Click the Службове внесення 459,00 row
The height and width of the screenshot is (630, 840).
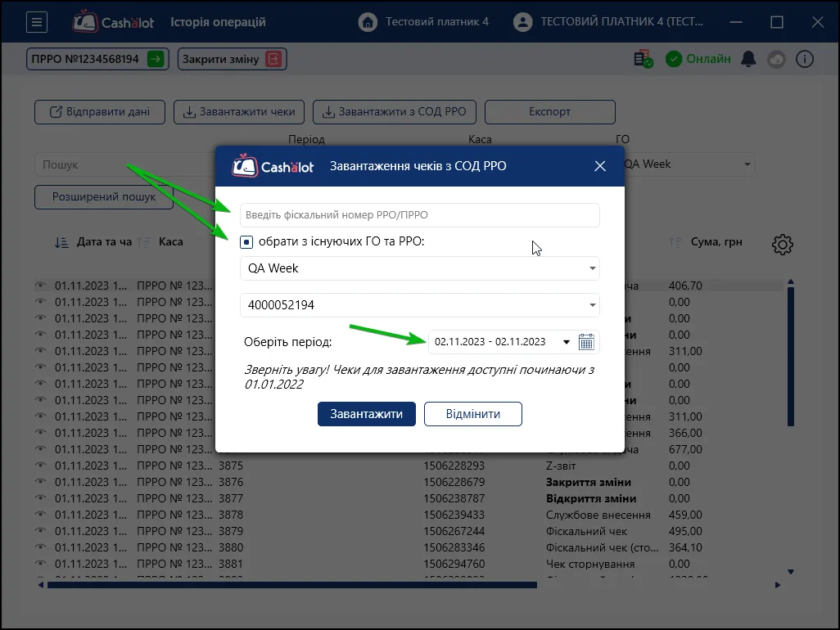pos(409,515)
